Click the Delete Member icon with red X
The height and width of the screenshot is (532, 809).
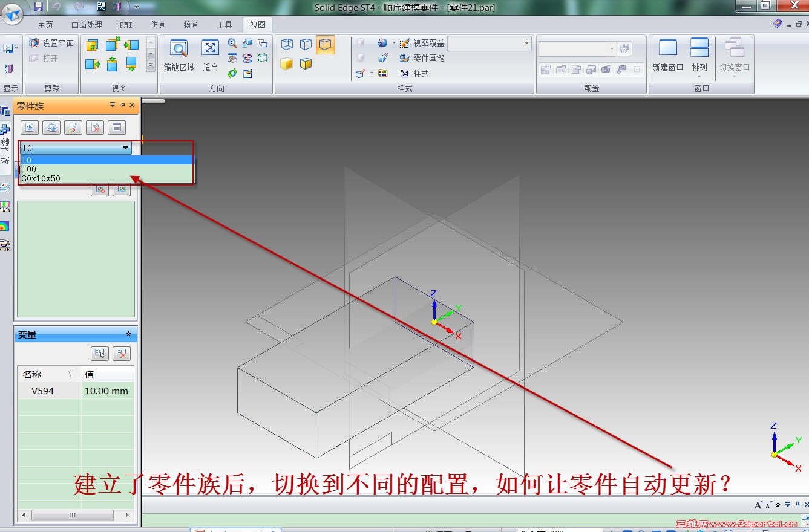[x=95, y=128]
